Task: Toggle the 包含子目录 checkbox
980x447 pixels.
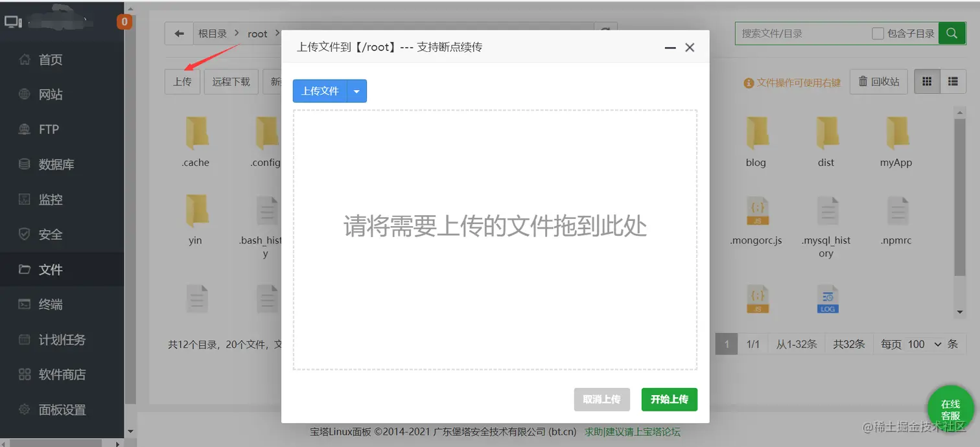Action: [878, 34]
